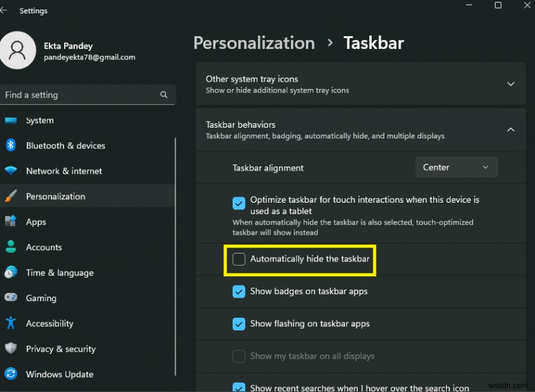Open Time & language settings
The width and height of the screenshot is (535, 392).
coord(11,272)
